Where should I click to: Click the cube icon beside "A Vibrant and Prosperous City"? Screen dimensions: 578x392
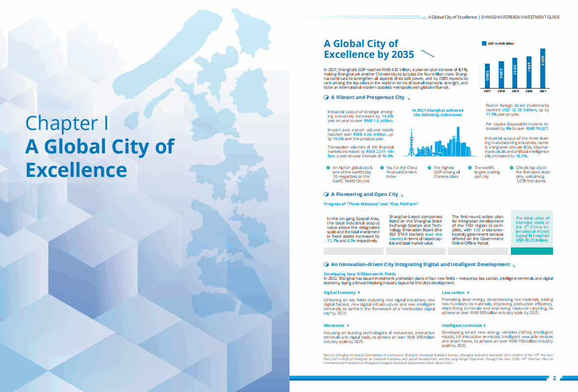pos(326,98)
